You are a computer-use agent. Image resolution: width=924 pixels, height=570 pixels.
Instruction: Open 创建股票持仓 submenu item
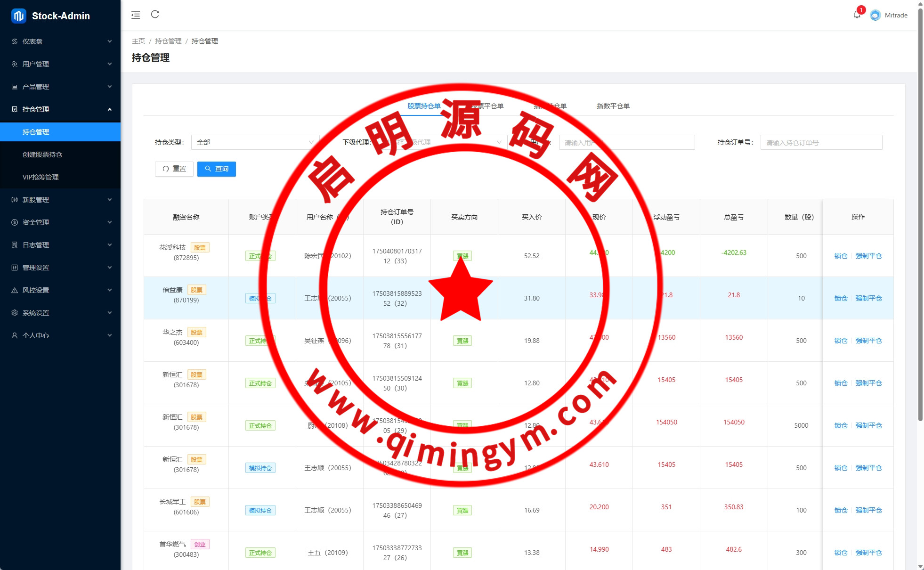click(42, 155)
